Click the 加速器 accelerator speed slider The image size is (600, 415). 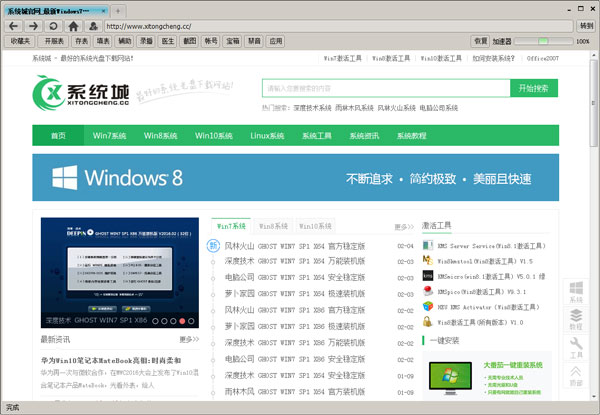543,41
